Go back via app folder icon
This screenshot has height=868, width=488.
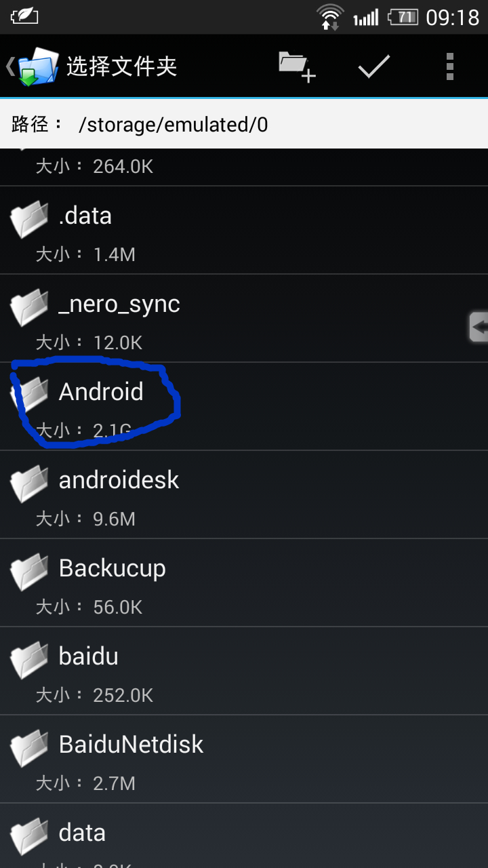(x=32, y=66)
